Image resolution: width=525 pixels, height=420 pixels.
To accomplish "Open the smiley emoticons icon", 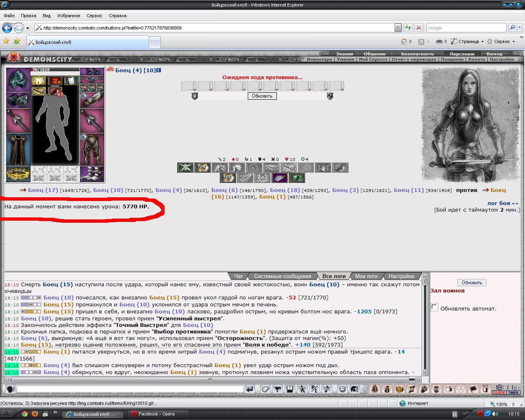I will [342, 389].
